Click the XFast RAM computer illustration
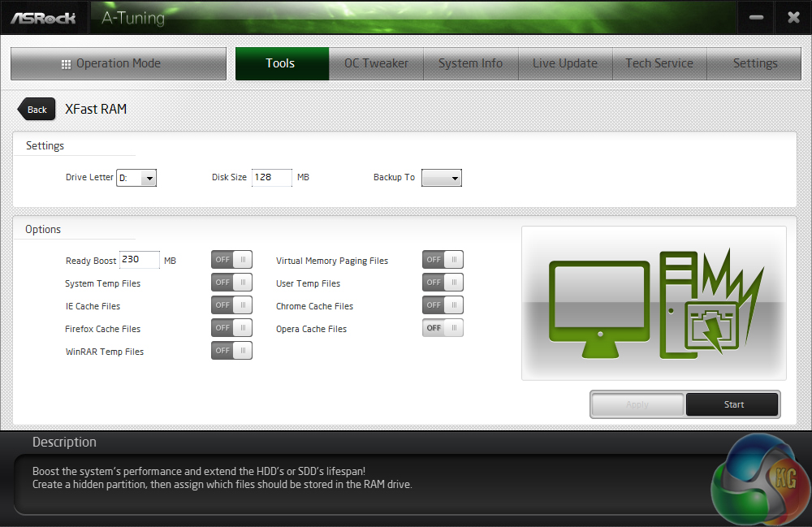Viewport: 812px width, 527px height. pos(654,304)
